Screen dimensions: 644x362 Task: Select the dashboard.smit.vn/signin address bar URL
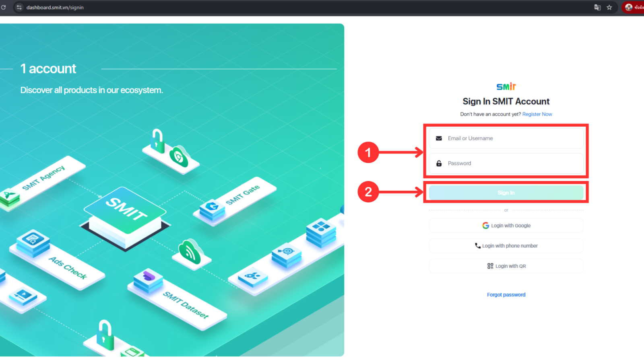[x=55, y=7]
